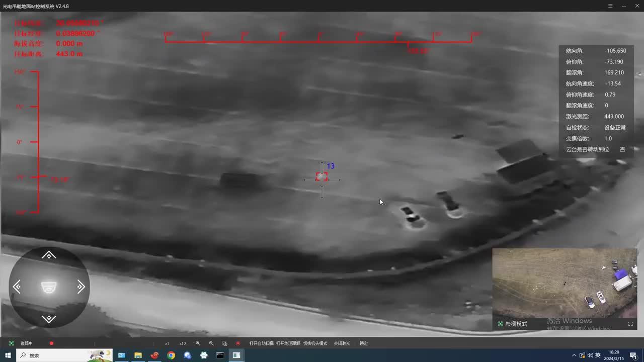Viewport: 644px width, 362px height.
Task: Click the visible-light camera thumbnail
Action: coord(565,289)
